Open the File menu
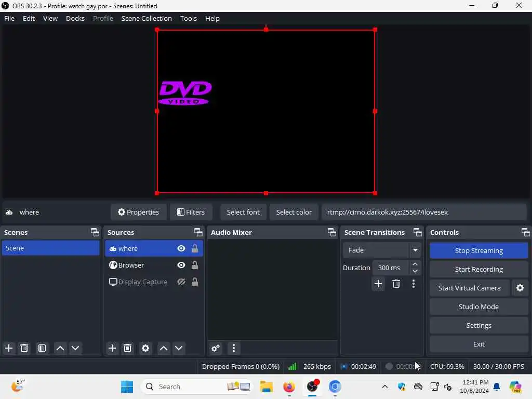Viewport: 532px width, 399px height. (9, 18)
